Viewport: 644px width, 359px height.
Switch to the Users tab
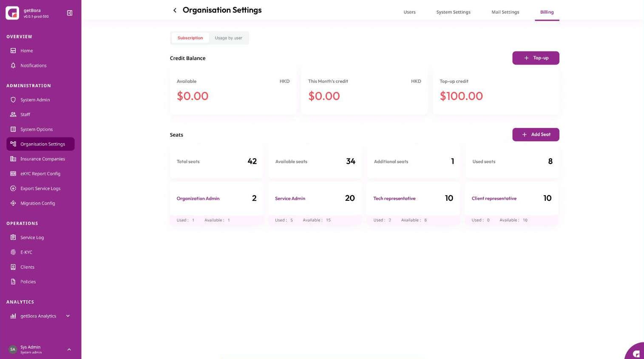tap(410, 12)
